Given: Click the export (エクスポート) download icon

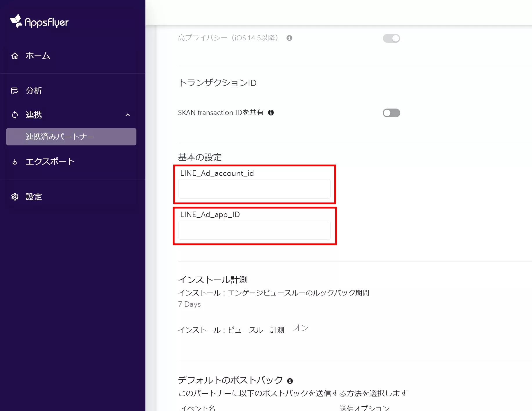Looking at the screenshot, I should [x=15, y=162].
